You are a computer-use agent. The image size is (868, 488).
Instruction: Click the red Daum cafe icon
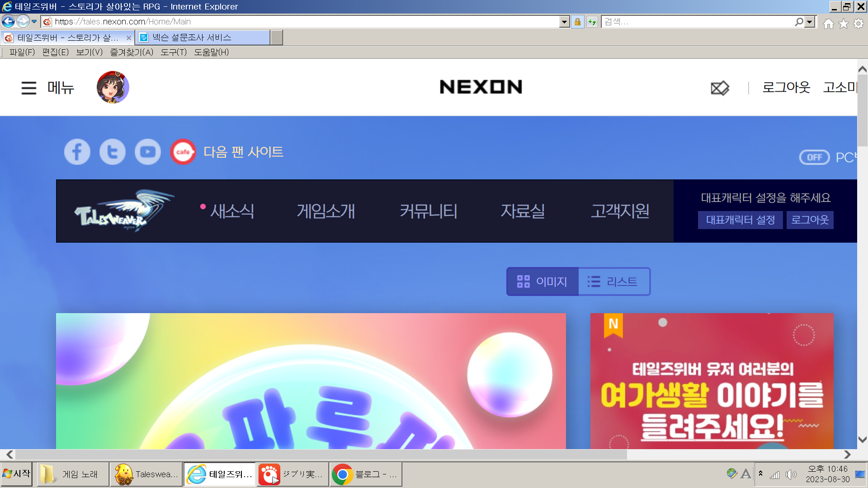pos(183,152)
